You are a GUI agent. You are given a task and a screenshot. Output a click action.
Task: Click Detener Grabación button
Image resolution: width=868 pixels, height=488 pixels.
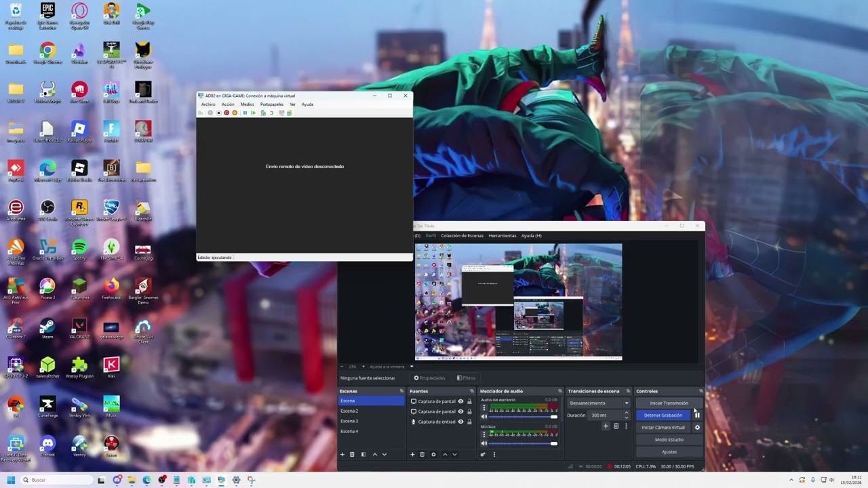point(663,415)
